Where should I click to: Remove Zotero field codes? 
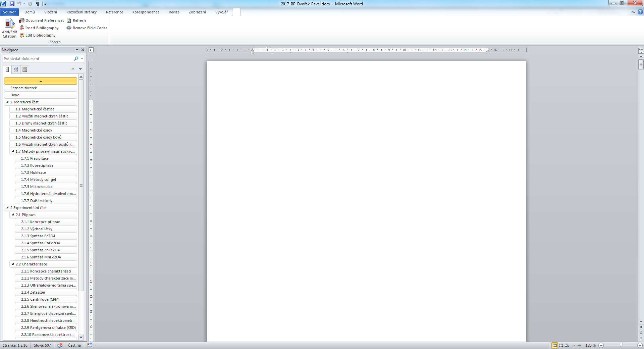tap(87, 28)
